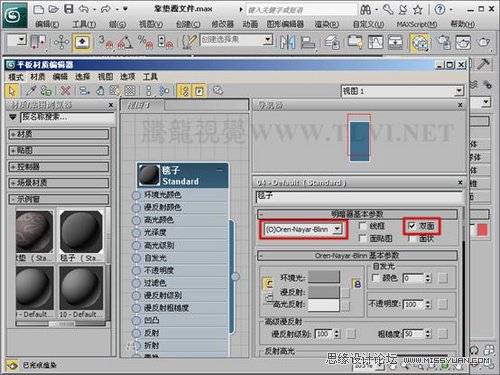
Task: Open Render Setup teapot icon
Action: pos(443,42)
